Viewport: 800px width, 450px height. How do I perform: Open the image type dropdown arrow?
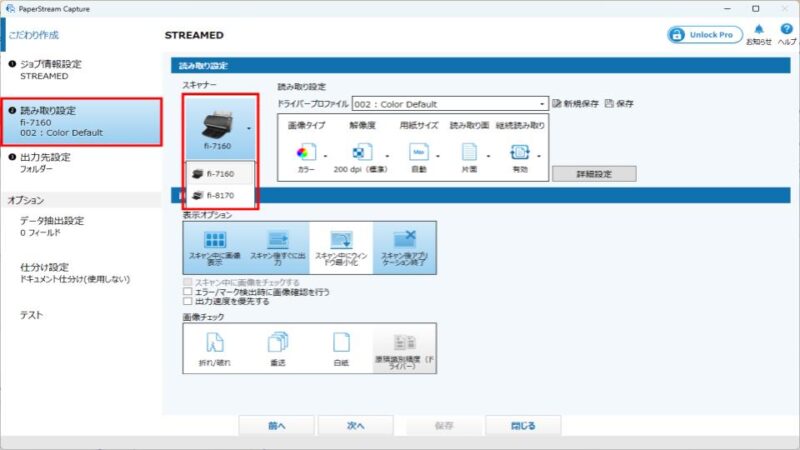pyautogui.click(x=326, y=156)
